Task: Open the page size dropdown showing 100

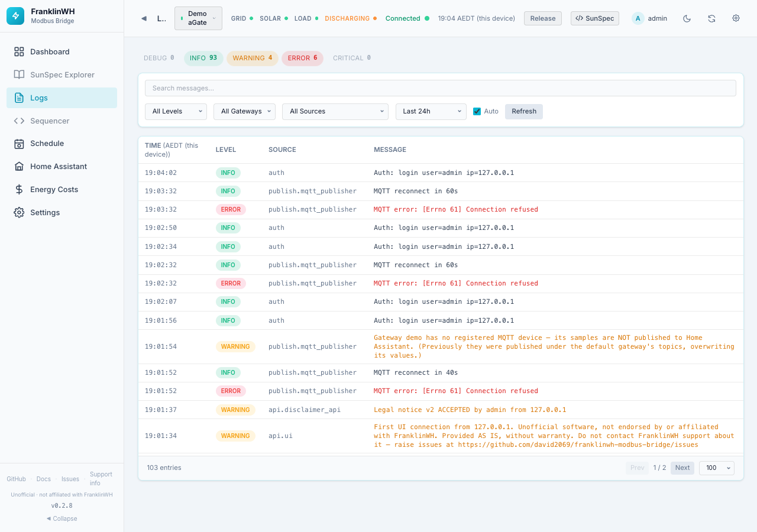Action: tap(717, 468)
